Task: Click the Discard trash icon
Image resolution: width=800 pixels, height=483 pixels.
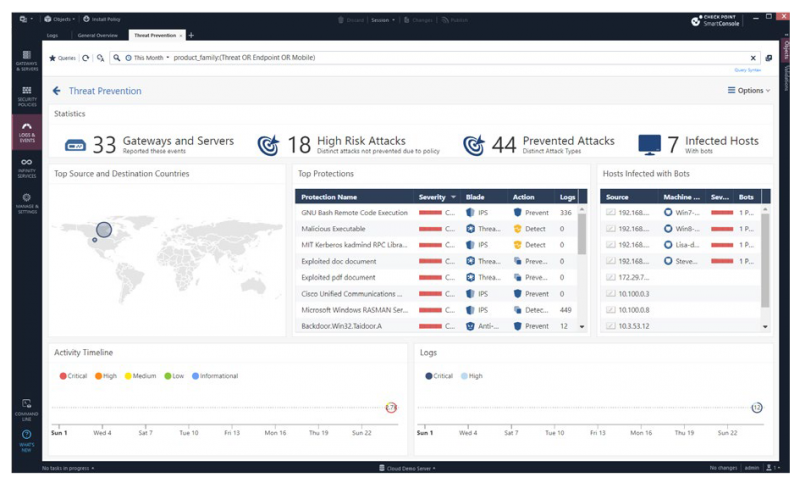Action: (x=341, y=20)
